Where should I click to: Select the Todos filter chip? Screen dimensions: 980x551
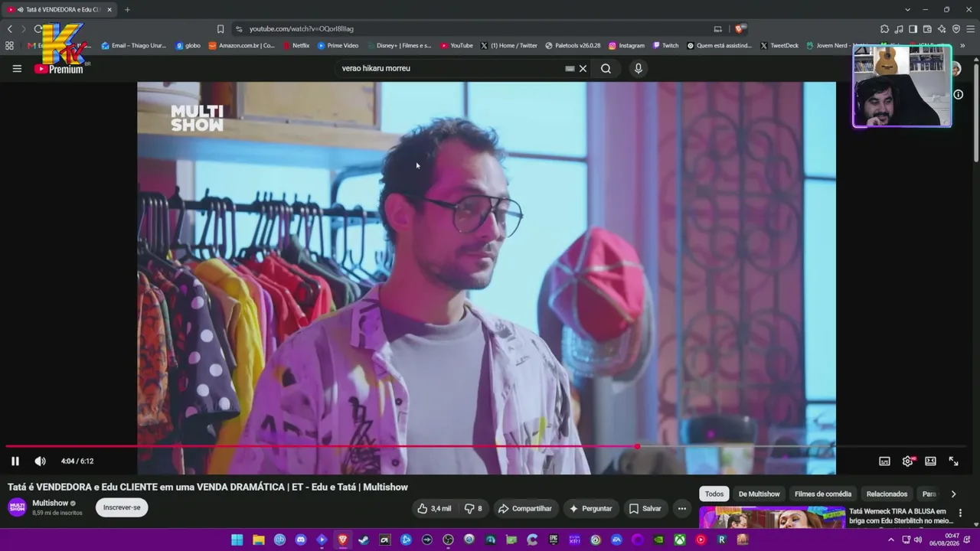coord(714,494)
